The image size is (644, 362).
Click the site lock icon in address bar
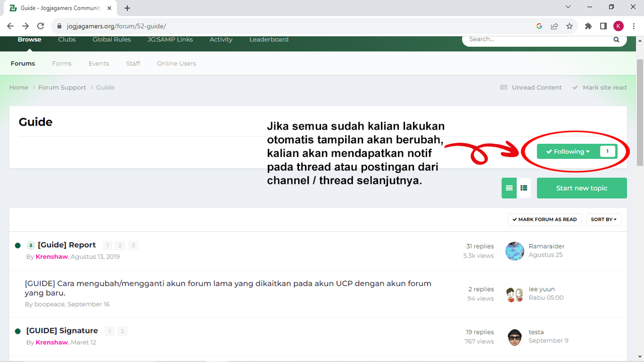point(59,26)
